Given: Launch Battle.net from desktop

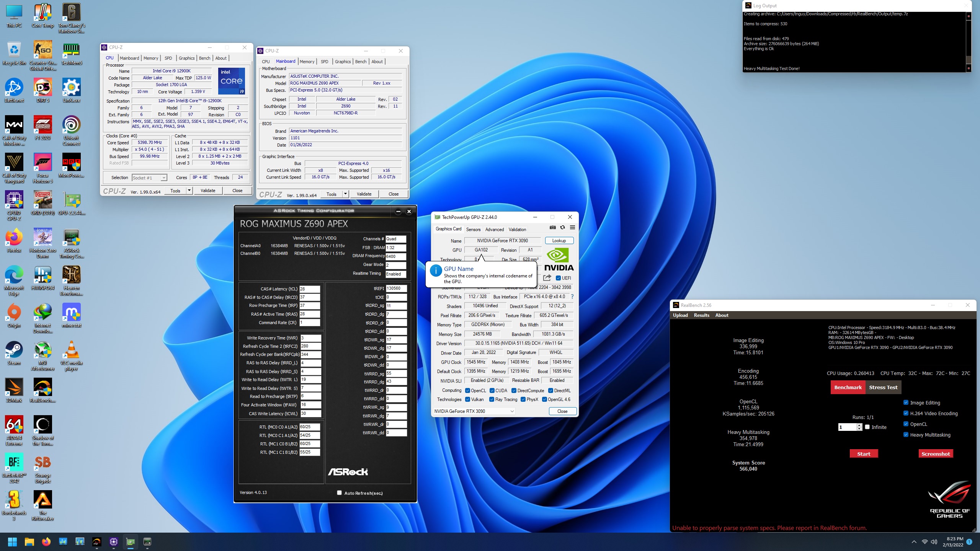Looking at the screenshot, I should click(x=14, y=90).
